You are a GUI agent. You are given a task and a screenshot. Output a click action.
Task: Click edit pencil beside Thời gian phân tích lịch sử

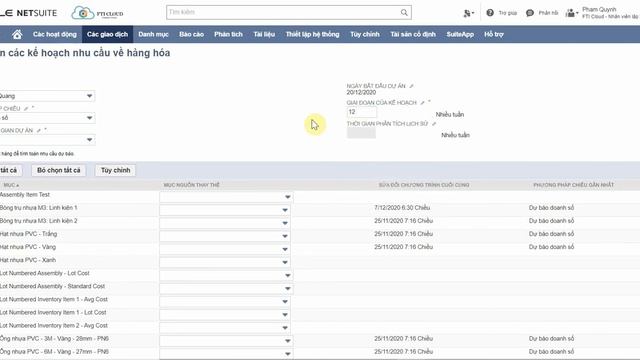pyautogui.click(x=434, y=124)
